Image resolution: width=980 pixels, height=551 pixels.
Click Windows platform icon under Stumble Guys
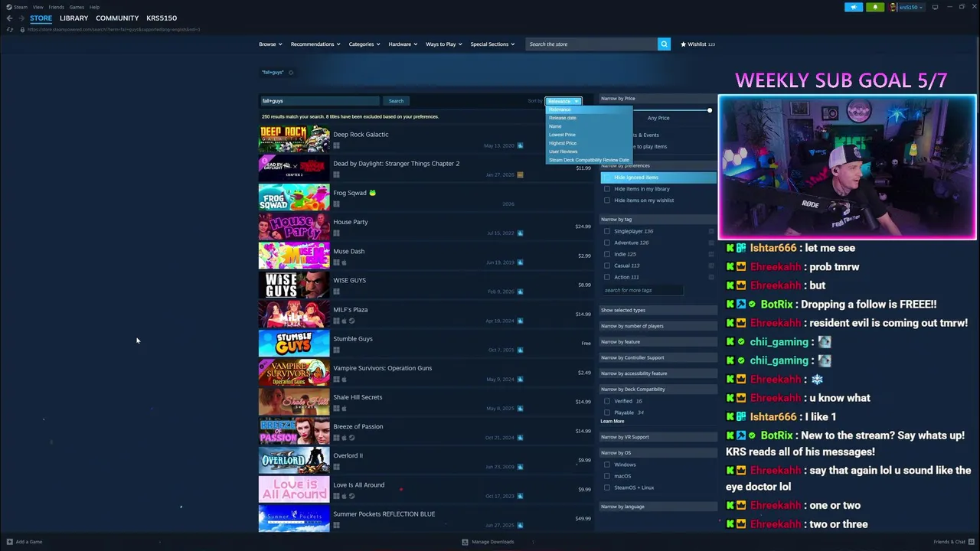pyautogui.click(x=336, y=350)
